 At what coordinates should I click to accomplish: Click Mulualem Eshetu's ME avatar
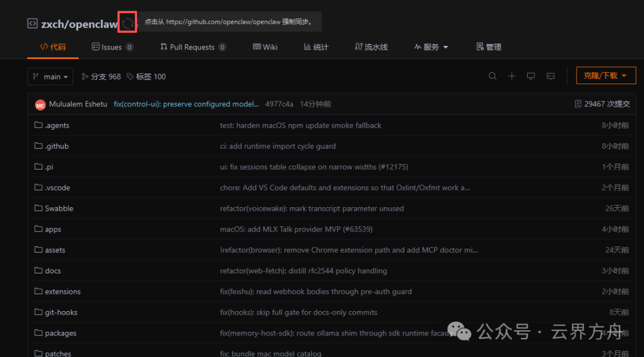(41, 104)
